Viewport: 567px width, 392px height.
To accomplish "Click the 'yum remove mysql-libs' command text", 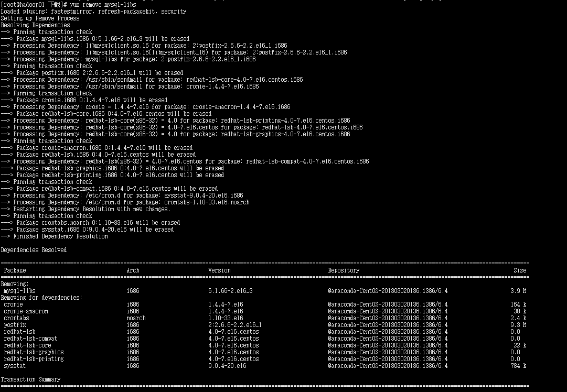I will click(x=102, y=5).
